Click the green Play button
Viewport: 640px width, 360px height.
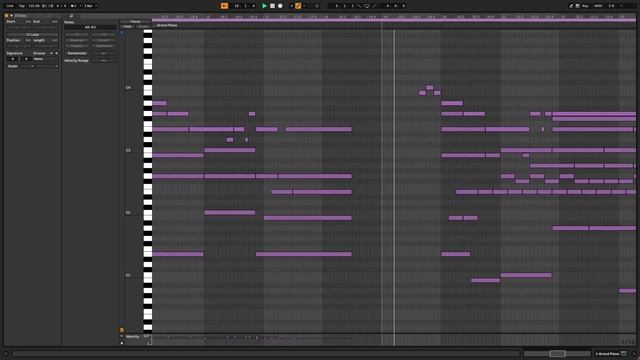(264, 6)
